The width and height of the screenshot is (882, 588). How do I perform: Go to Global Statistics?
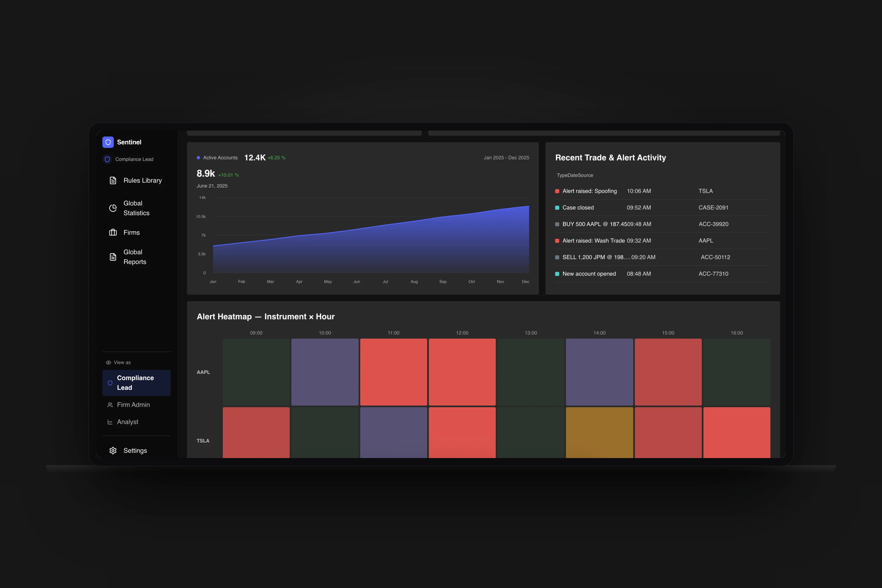coord(136,208)
